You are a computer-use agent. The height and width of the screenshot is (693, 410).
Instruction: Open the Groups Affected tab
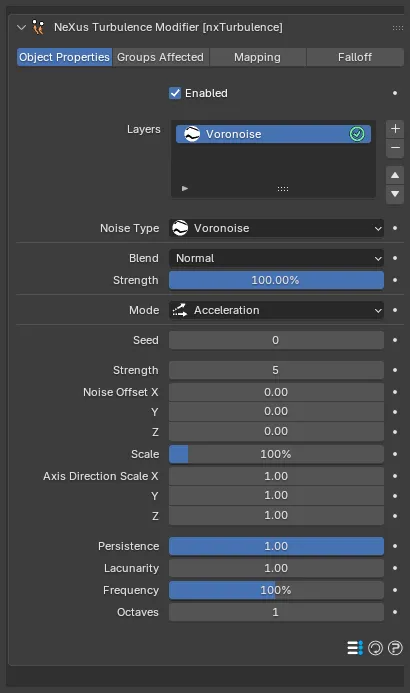160,57
